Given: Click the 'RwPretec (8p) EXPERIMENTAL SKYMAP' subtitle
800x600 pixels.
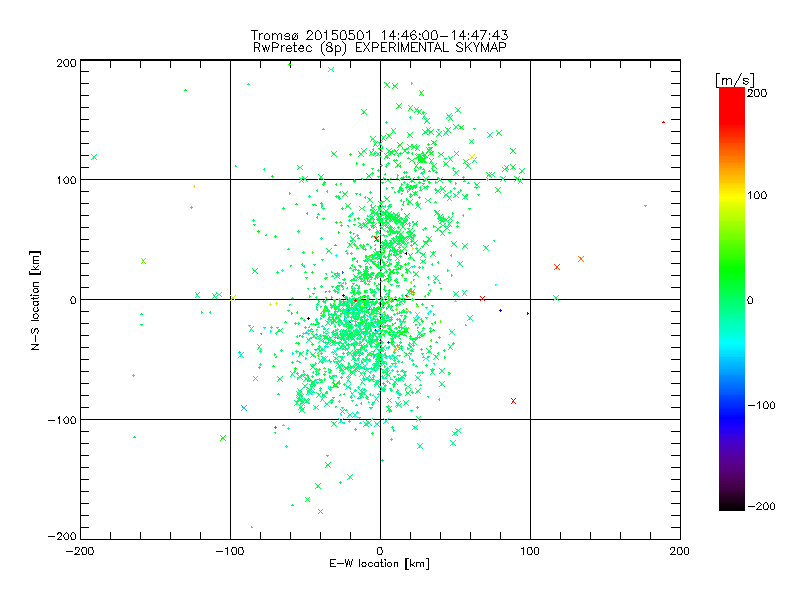Looking at the screenshot, I should 379,47.
